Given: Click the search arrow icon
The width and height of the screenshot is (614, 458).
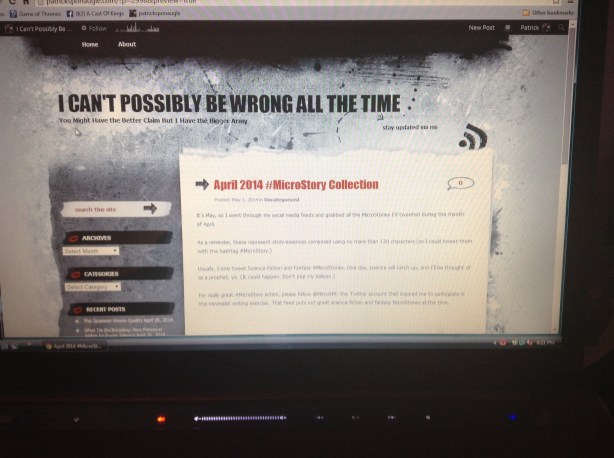Looking at the screenshot, I should point(150,208).
